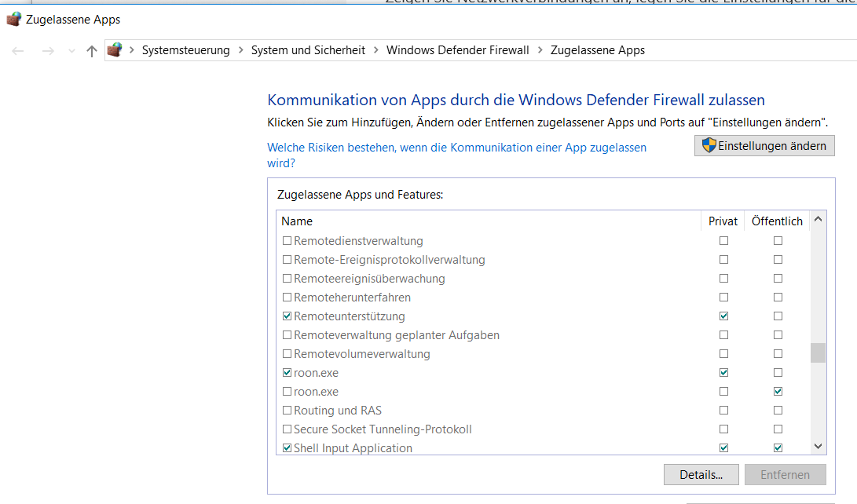The width and height of the screenshot is (857, 504).
Task: Open the recent locations dropdown arrow
Action: (x=71, y=51)
